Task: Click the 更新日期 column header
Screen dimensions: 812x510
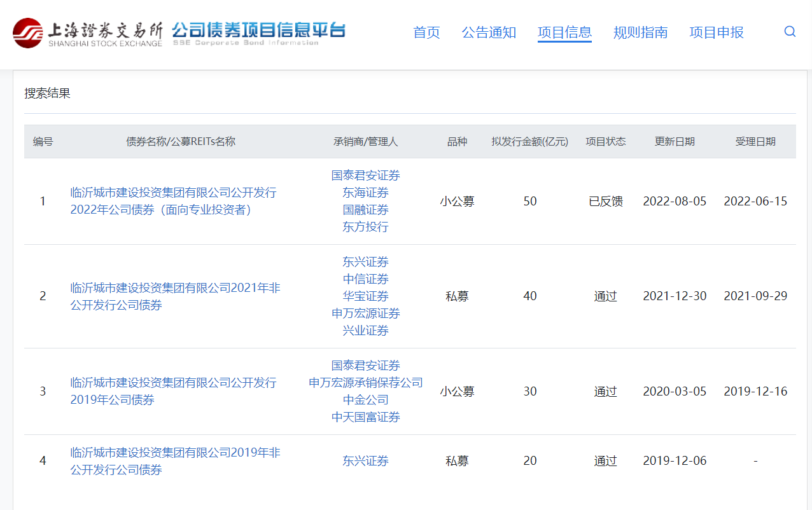Action: tap(675, 142)
